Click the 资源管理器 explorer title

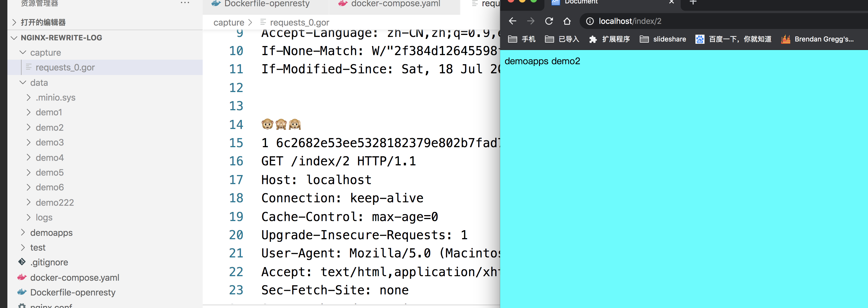click(39, 3)
